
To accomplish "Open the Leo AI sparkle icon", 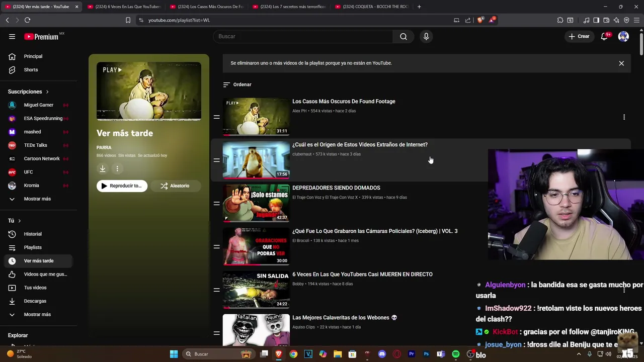I will click(x=616, y=20).
